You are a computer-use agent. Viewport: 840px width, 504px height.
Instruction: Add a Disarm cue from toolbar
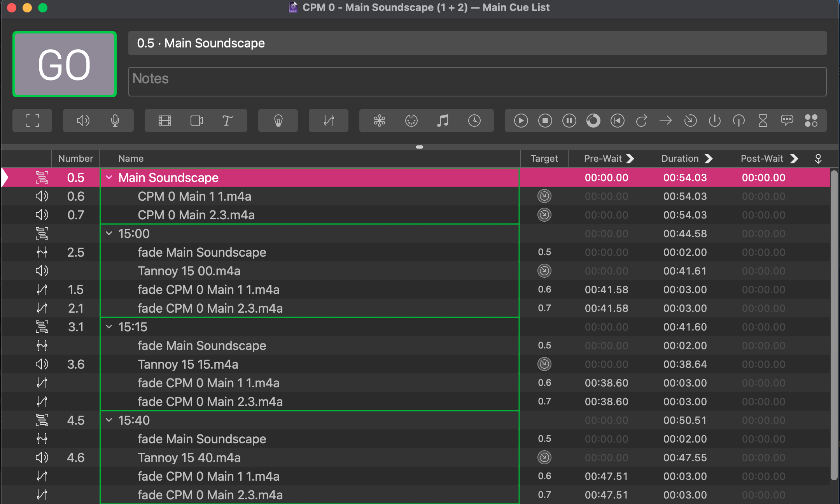tap(739, 121)
